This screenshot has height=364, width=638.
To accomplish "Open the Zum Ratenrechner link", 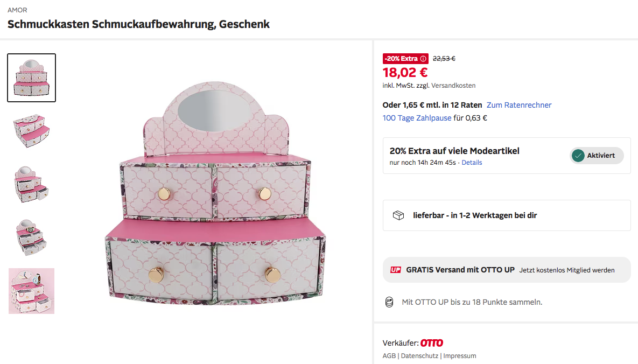I will tap(519, 105).
